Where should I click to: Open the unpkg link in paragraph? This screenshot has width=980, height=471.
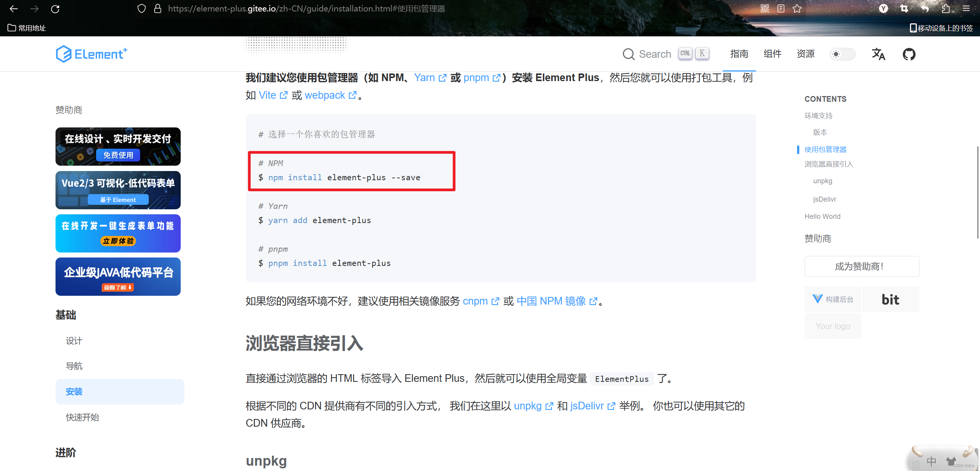(534, 406)
